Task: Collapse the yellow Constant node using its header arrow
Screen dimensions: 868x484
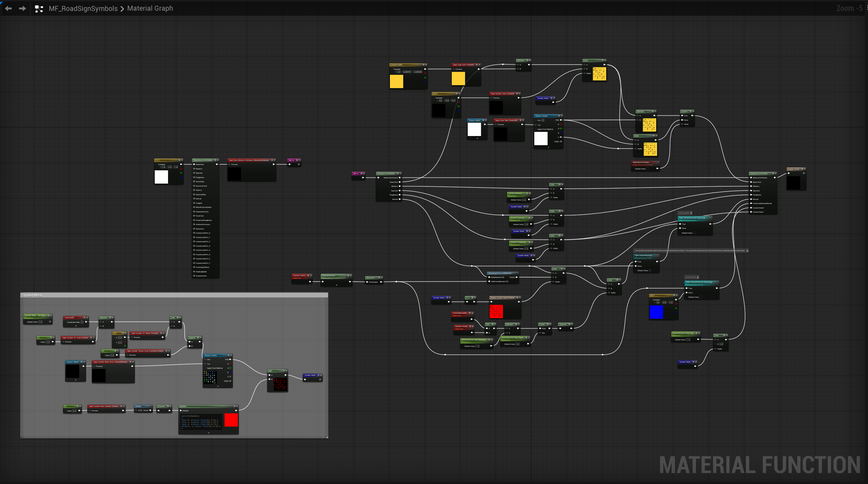Action: [426, 65]
